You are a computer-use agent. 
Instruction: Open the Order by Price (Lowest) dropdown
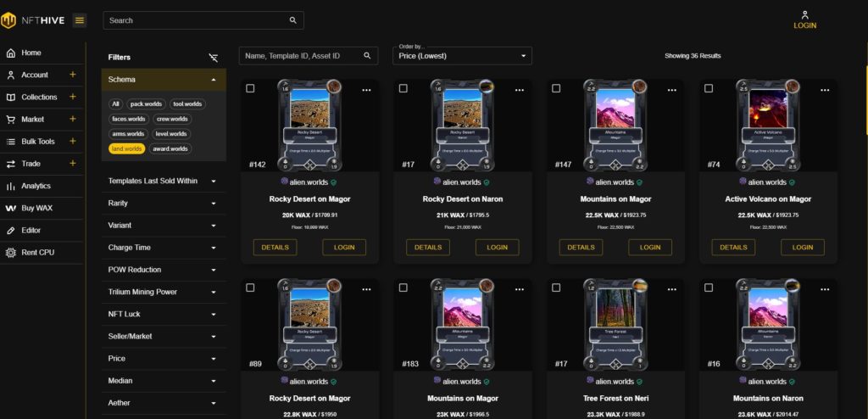462,55
